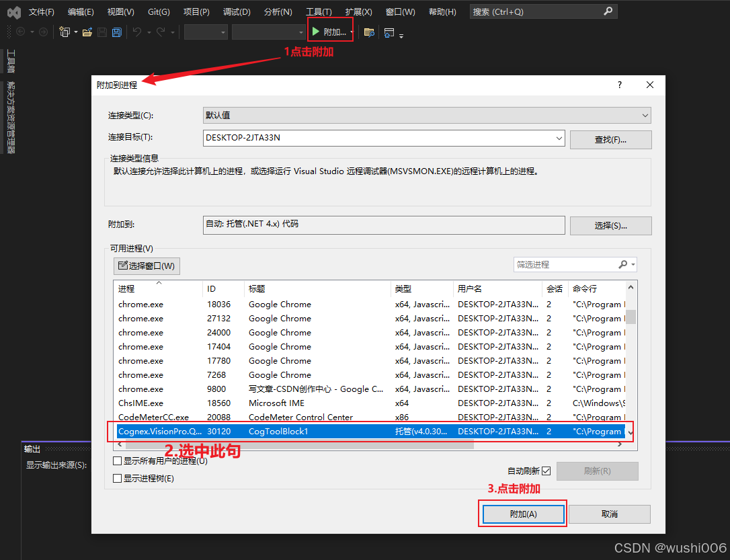Open the 解决方案资源管理器 side tab
The width and height of the screenshot is (730, 560).
coord(11,117)
